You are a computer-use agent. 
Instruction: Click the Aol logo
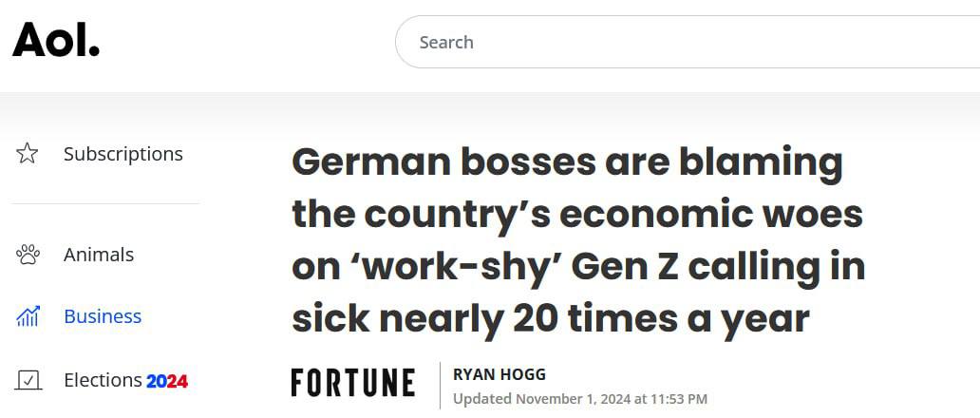(x=55, y=40)
